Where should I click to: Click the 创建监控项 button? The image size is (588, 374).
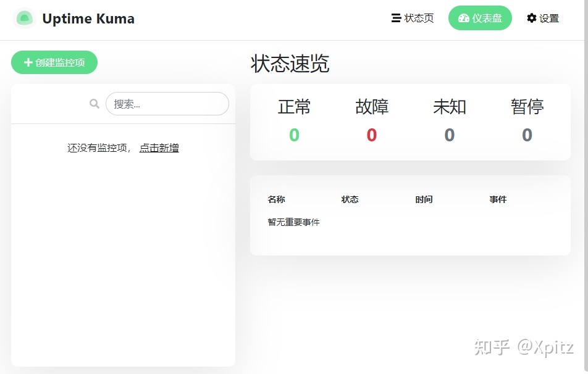pyautogui.click(x=54, y=62)
